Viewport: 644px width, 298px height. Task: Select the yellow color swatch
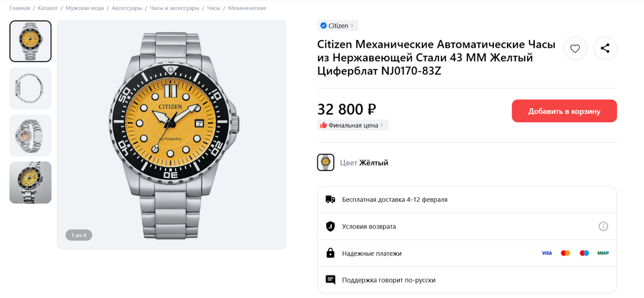tap(326, 162)
